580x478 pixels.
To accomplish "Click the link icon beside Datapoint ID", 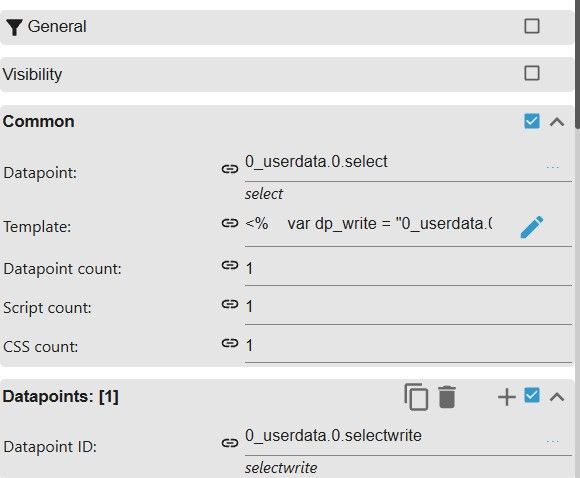I will pyautogui.click(x=230, y=443).
